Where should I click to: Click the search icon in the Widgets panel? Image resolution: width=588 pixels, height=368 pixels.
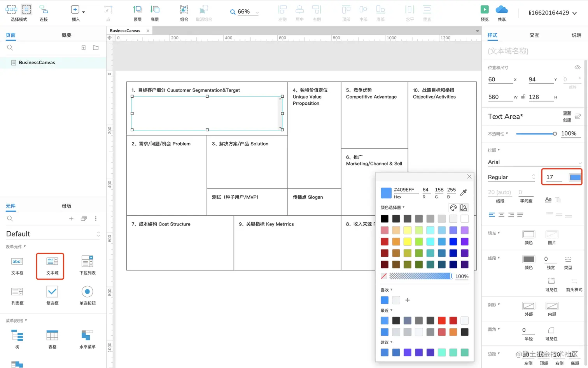10,218
